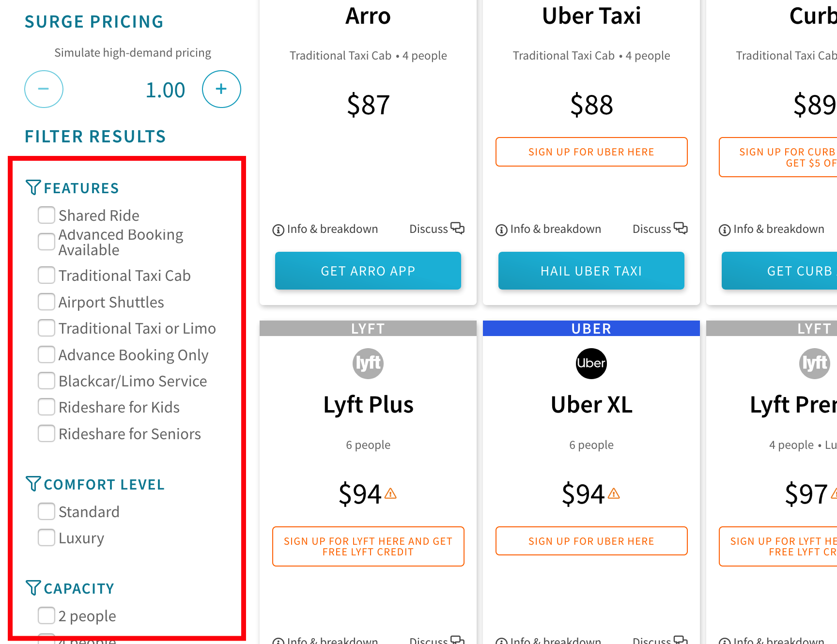Open Sign Up for Lyft free credit link
Image resolution: width=837 pixels, height=644 pixels.
pyautogui.click(x=368, y=546)
